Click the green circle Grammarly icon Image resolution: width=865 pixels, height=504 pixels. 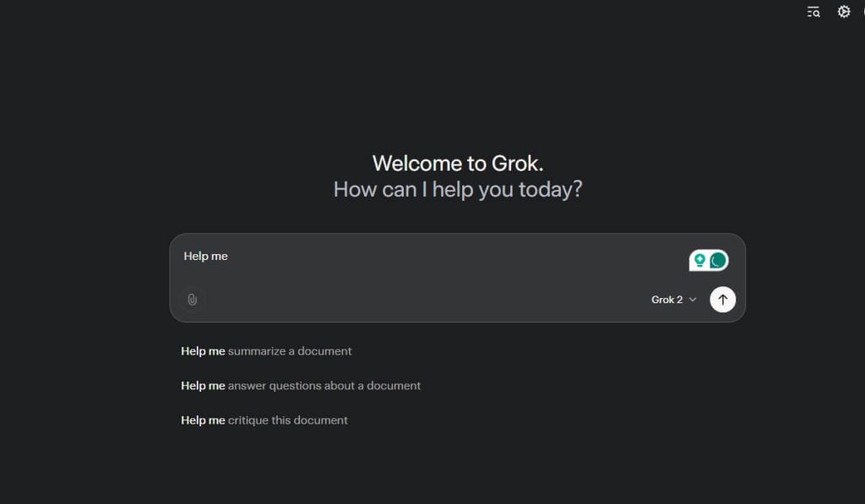718,261
